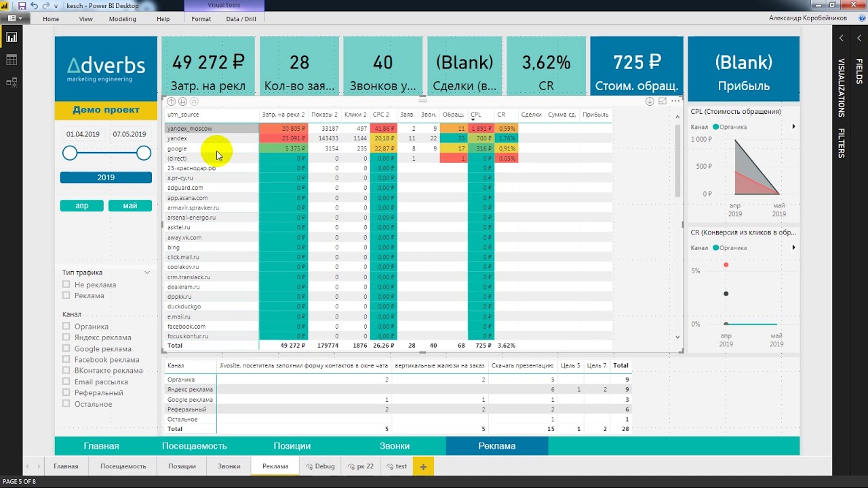Add new page with plus button
This screenshot has height=488, width=868.
tap(422, 466)
